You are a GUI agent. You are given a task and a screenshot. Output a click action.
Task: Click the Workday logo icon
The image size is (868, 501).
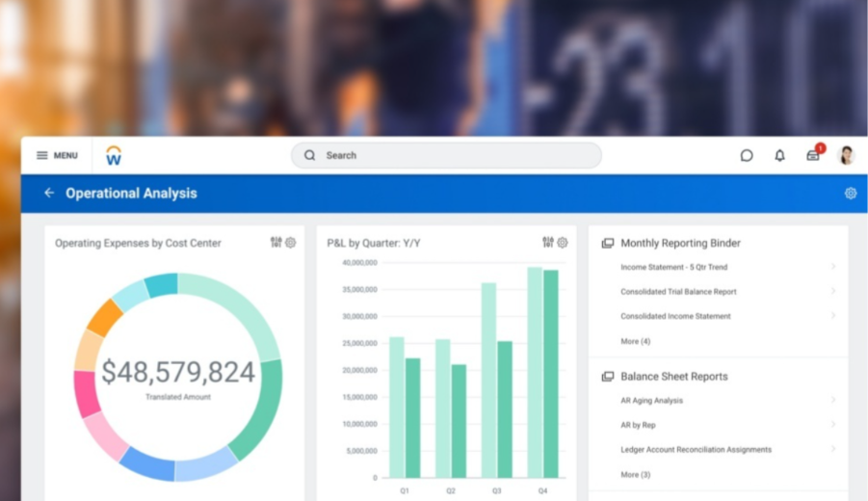click(x=114, y=155)
